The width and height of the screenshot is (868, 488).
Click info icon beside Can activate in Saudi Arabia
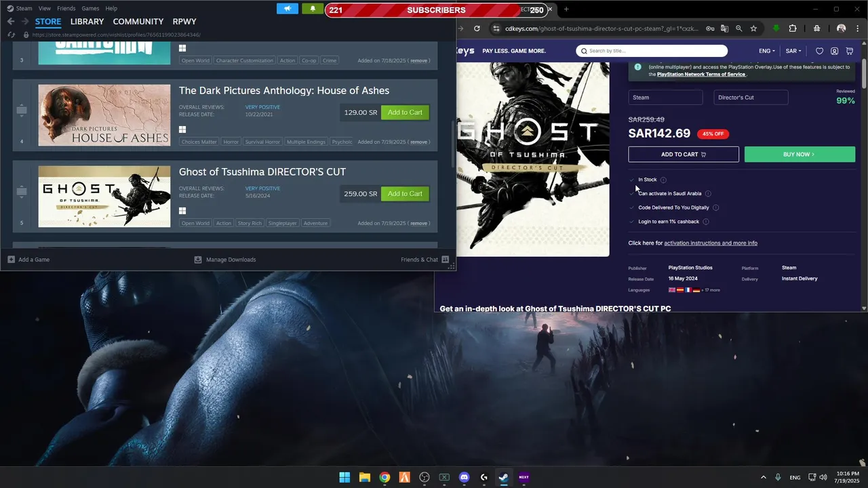click(x=708, y=194)
